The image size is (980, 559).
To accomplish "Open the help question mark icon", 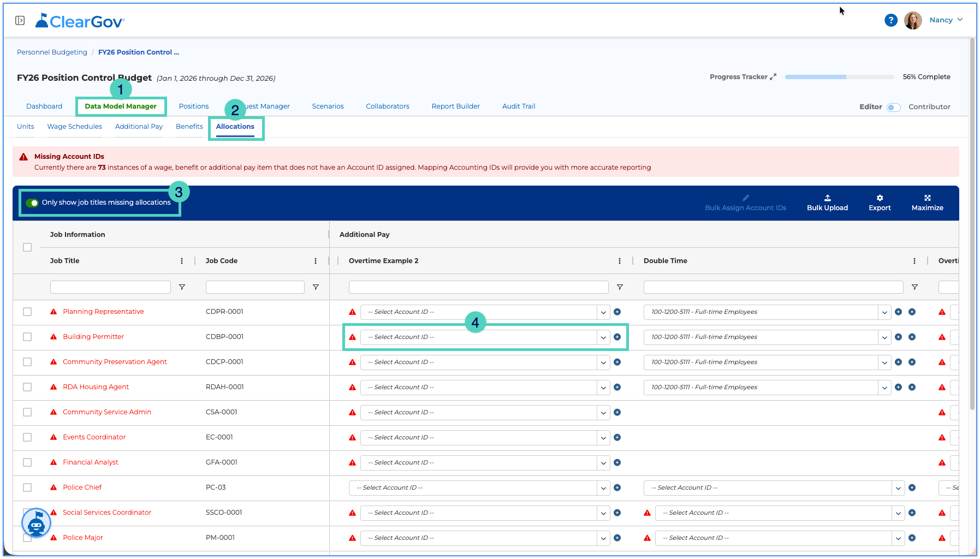I will coord(890,20).
